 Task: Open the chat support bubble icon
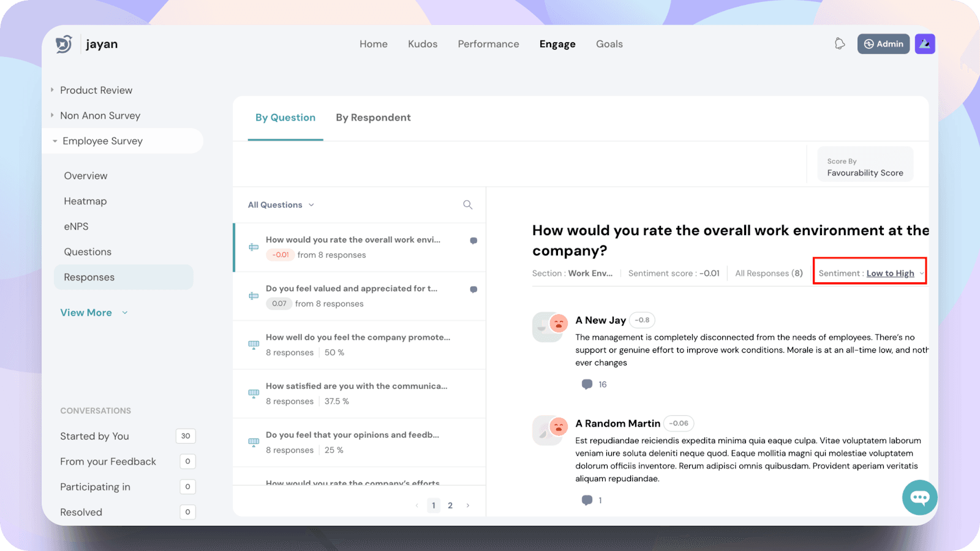(919, 497)
